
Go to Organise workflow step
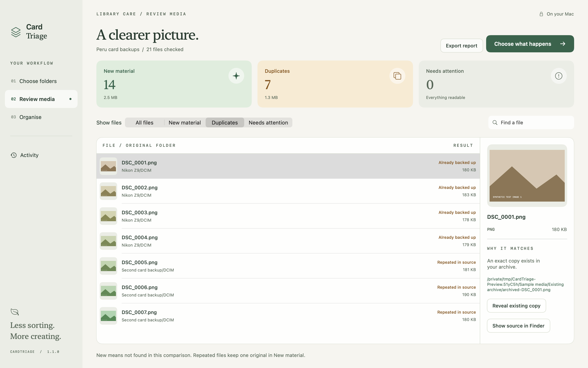(x=41, y=117)
